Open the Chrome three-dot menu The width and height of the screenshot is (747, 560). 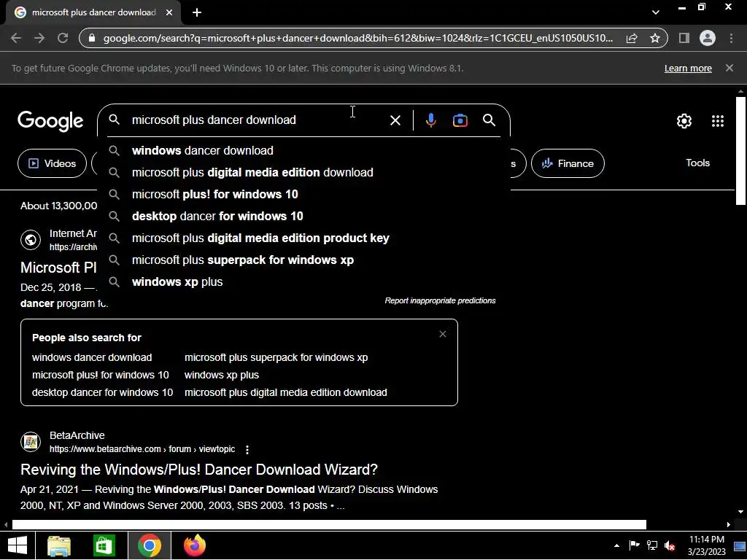731,38
